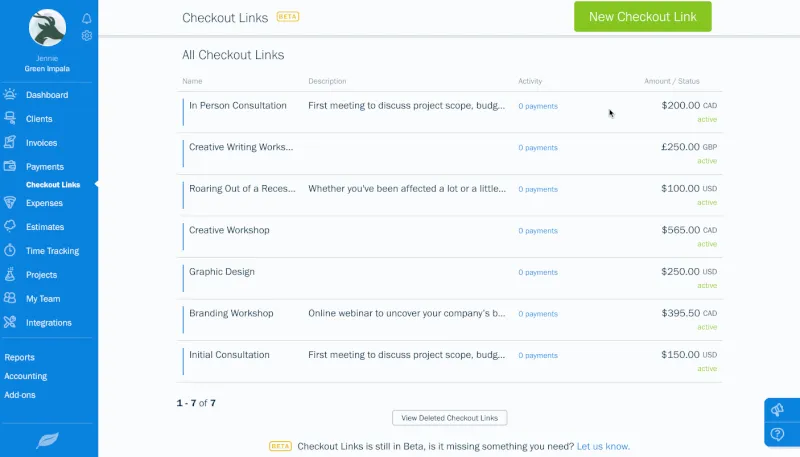Click the Integrations sidebar icon

tap(10, 323)
